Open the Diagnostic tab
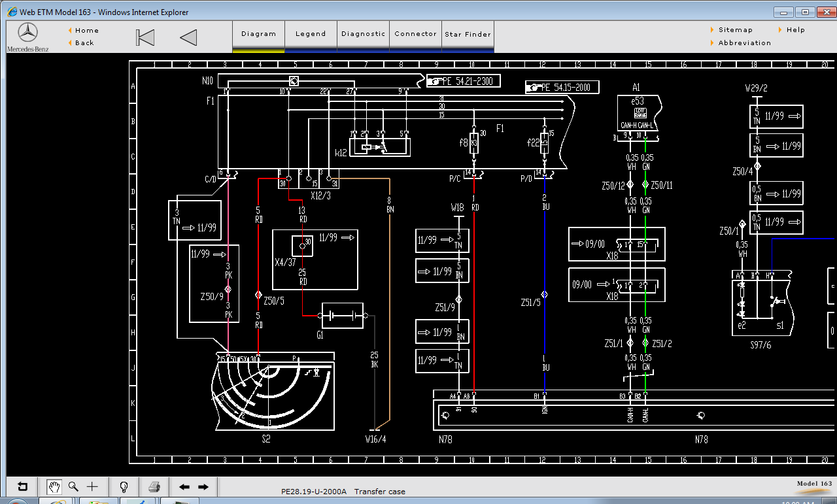The height and width of the screenshot is (504, 837). pos(363,34)
